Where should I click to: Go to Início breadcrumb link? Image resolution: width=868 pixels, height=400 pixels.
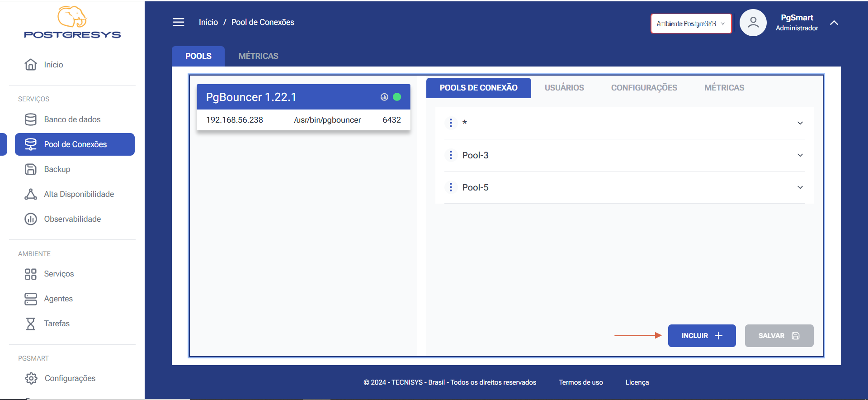tap(208, 22)
